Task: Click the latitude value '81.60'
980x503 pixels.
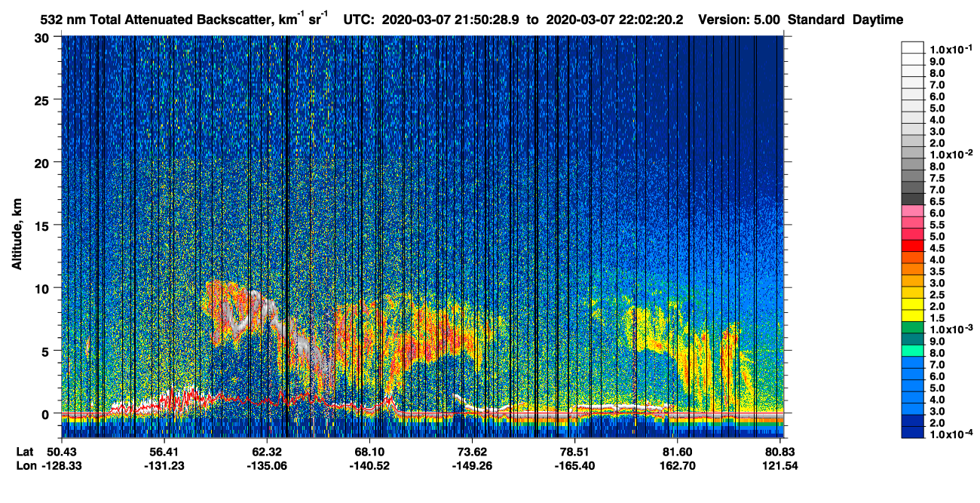Action: tap(678, 451)
